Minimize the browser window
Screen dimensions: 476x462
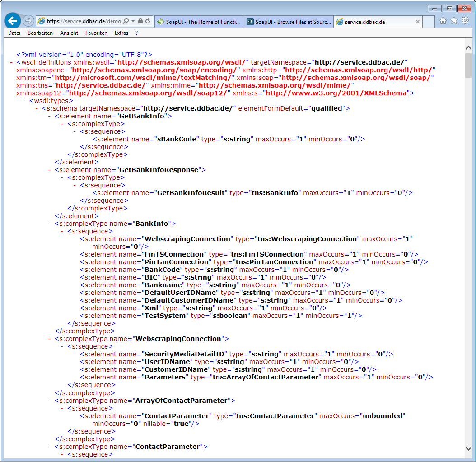[x=434, y=9]
